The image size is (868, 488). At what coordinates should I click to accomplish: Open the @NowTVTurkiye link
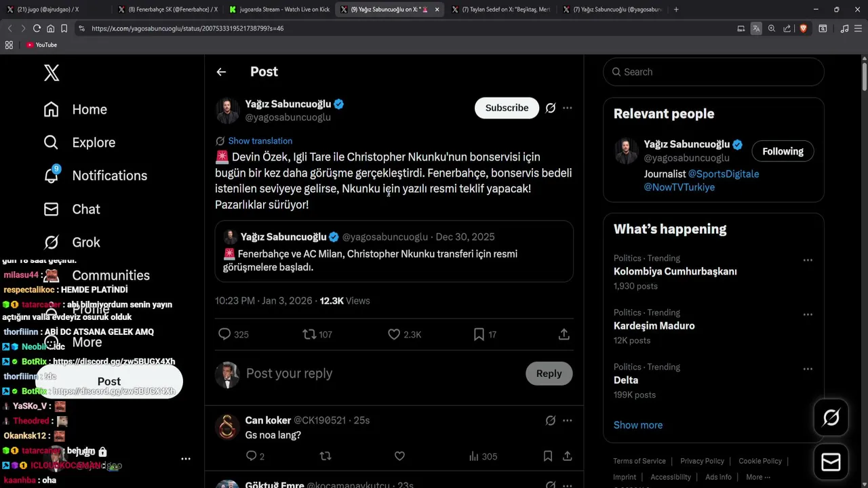[679, 187]
